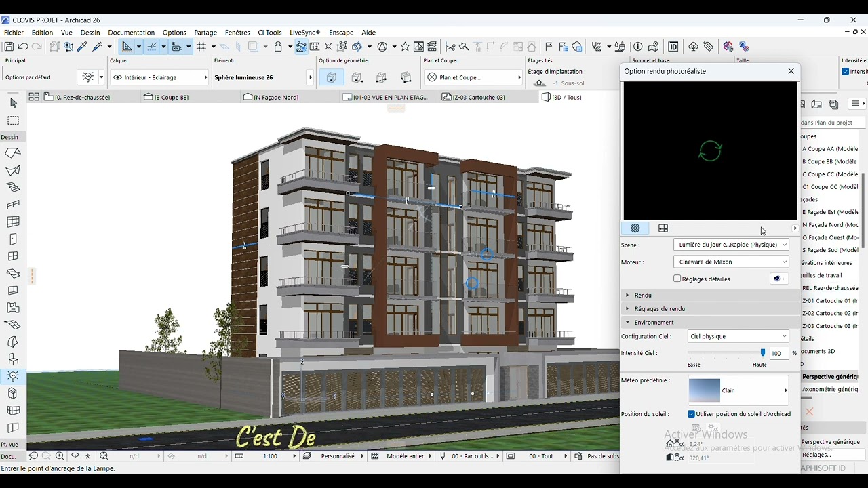868x488 pixels.
Task: Click the label tag icon in toolbar
Action: click(709, 47)
